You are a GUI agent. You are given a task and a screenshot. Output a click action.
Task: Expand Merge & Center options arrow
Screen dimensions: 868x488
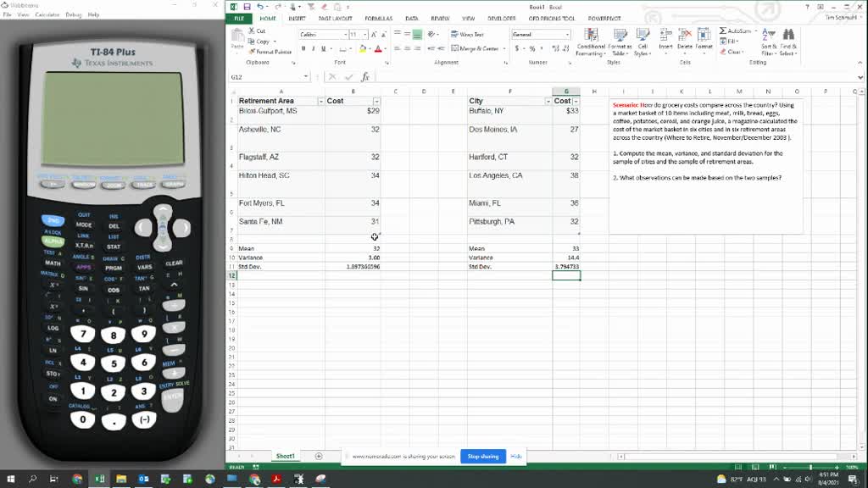504,48
